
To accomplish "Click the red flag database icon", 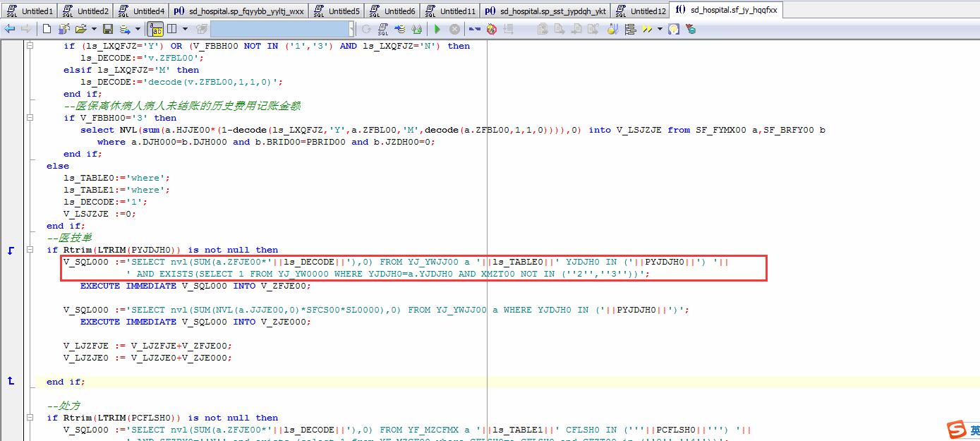I will coord(691,29).
